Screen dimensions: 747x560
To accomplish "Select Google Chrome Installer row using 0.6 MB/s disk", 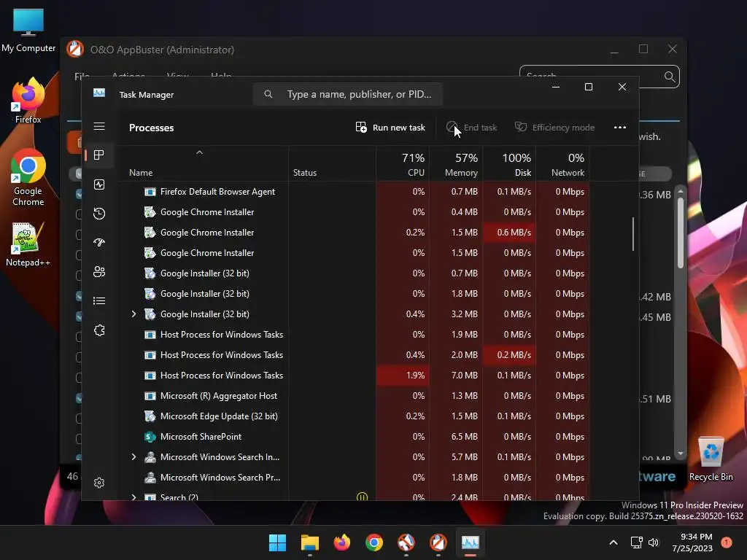I will [x=354, y=233].
